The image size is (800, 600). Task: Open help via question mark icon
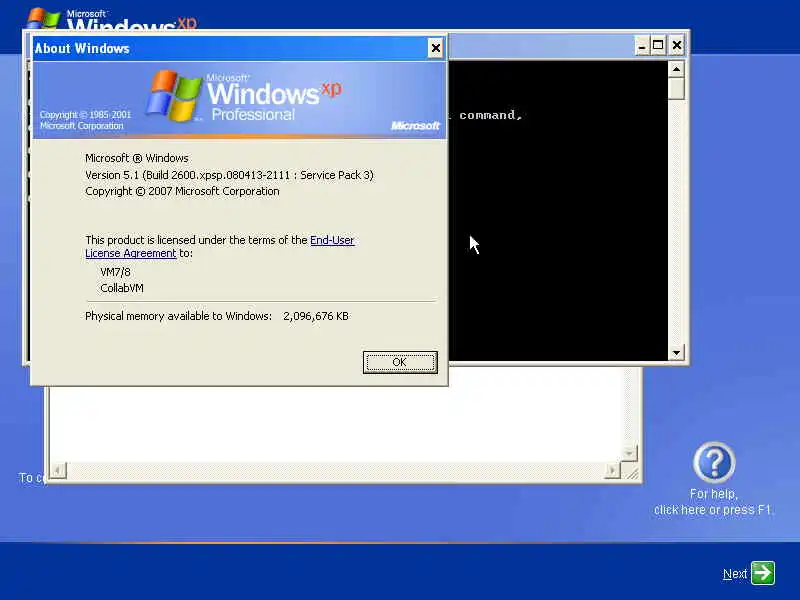tap(714, 462)
